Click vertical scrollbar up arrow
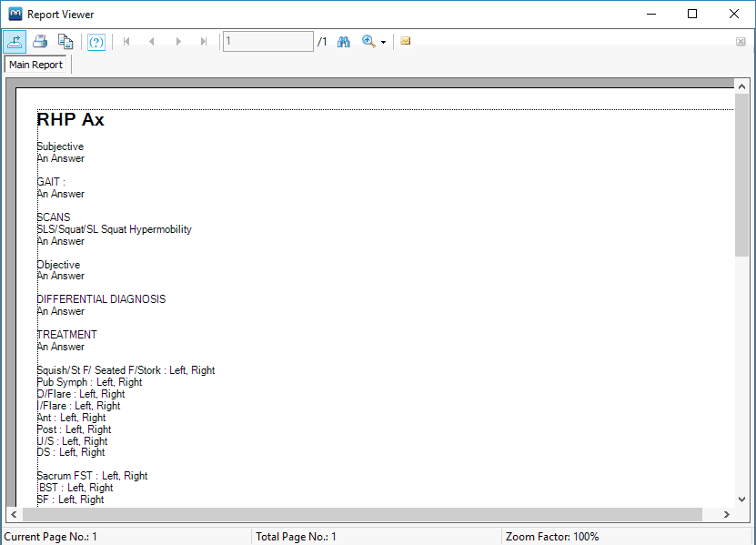 tap(741, 86)
